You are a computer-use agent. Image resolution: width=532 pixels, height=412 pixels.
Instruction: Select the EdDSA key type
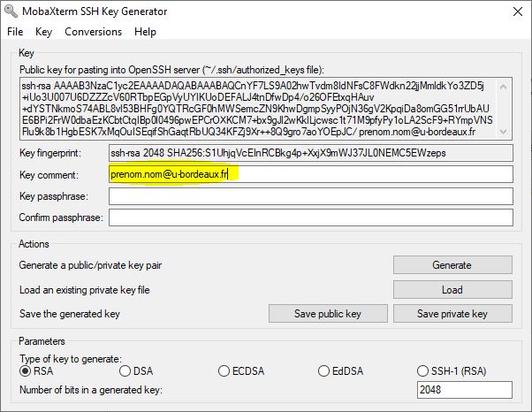point(340,371)
